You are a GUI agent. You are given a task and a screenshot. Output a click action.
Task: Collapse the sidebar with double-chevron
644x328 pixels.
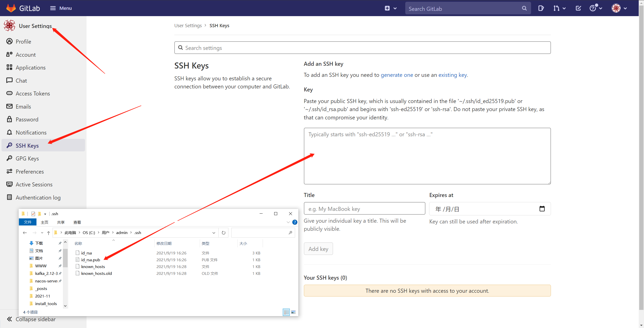(10, 319)
